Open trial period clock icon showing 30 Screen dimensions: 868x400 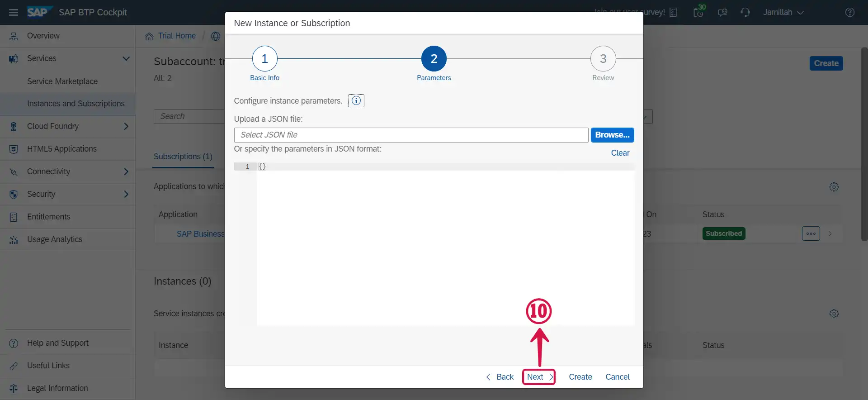coord(699,11)
